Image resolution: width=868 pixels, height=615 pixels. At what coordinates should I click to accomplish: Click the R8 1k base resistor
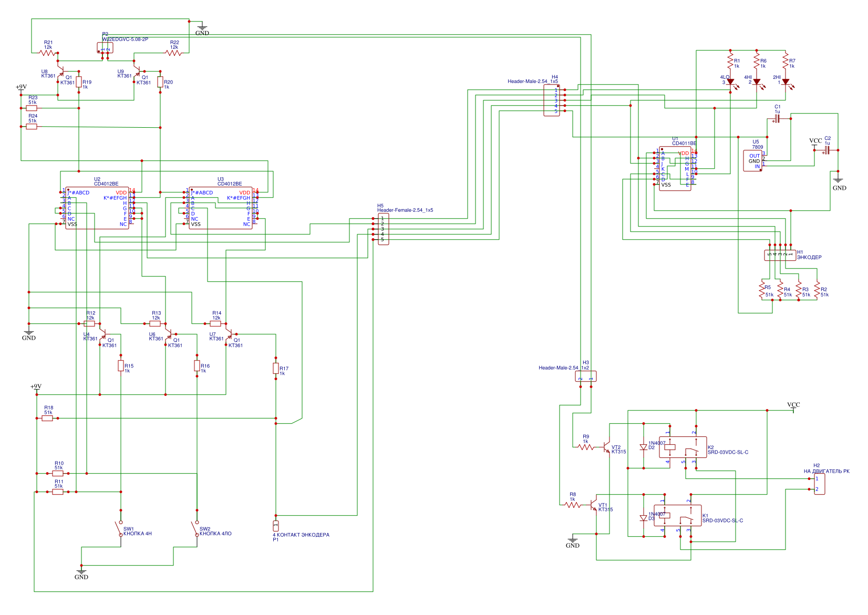[x=573, y=505]
